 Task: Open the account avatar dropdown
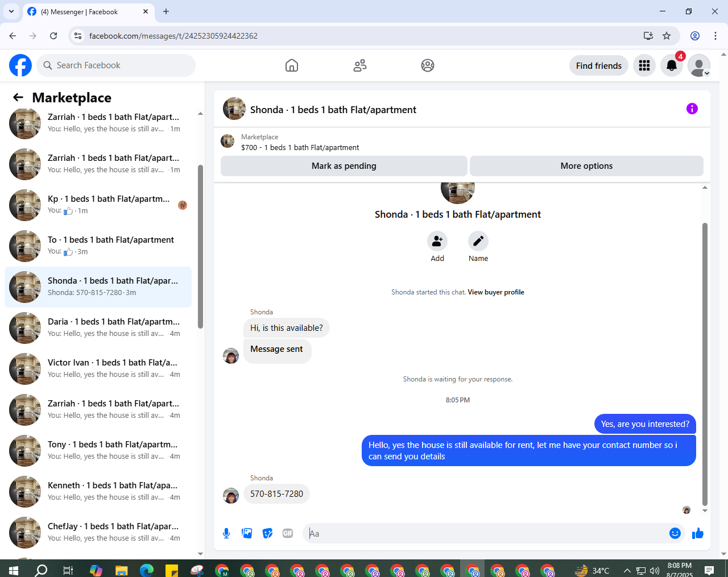point(699,65)
